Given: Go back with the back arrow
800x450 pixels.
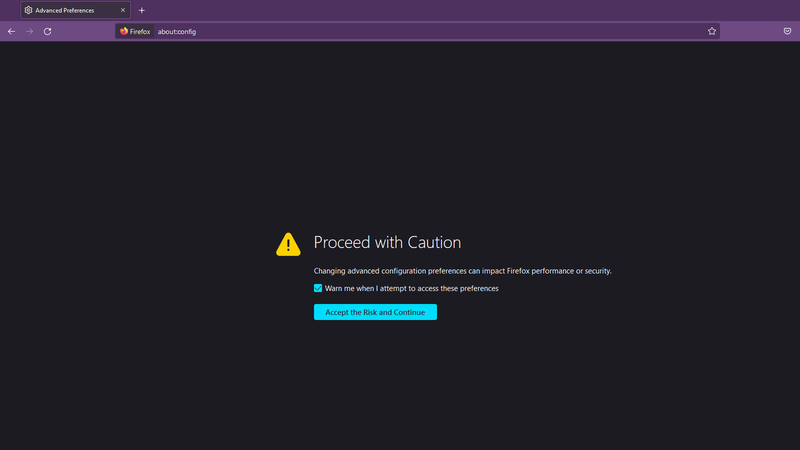Looking at the screenshot, I should (x=12, y=31).
